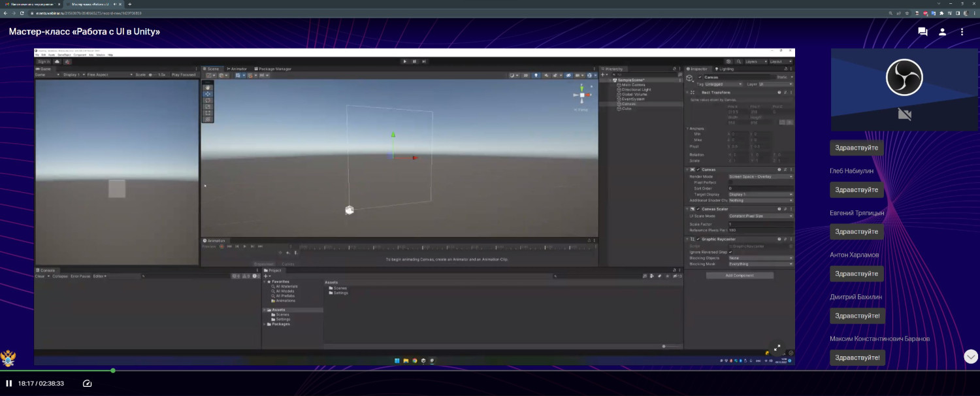Click Play Focused in Game view
The height and width of the screenshot is (396, 980).
[183, 75]
